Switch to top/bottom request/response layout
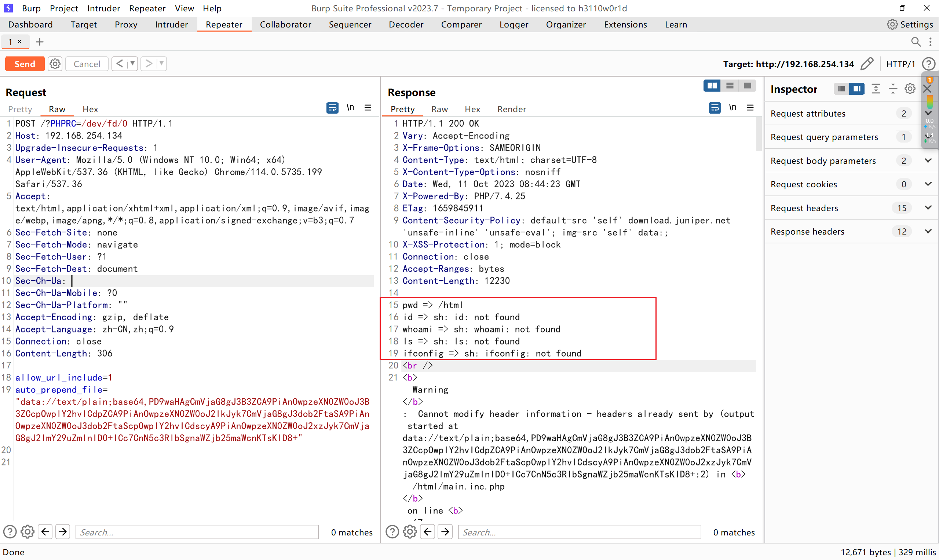This screenshot has height=560, width=939. click(x=730, y=86)
